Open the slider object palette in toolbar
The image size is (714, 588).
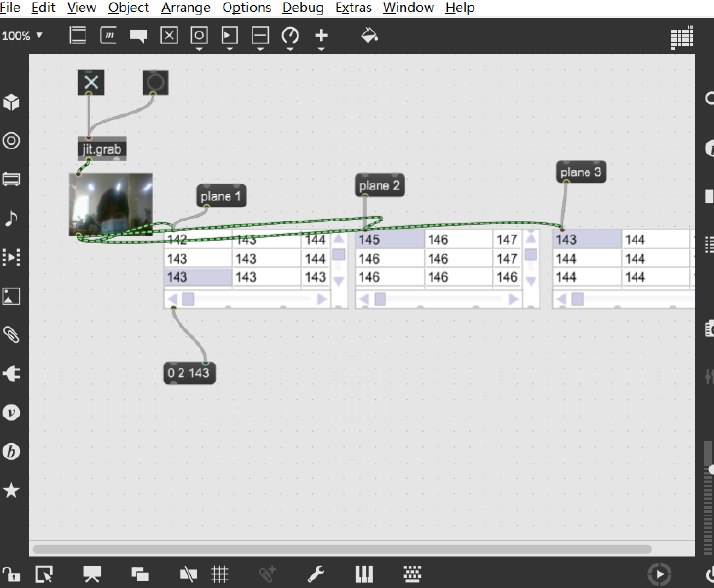(x=260, y=36)
